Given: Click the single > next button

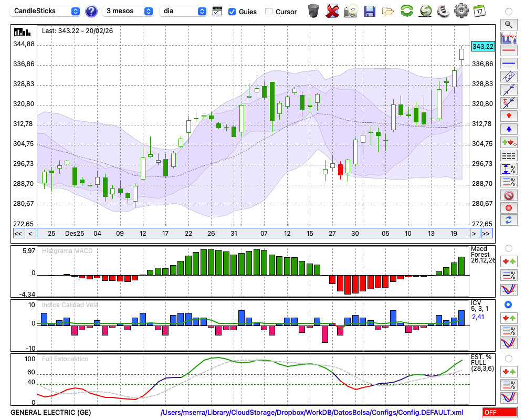Looking at the screenshot, I should [474, 234].
